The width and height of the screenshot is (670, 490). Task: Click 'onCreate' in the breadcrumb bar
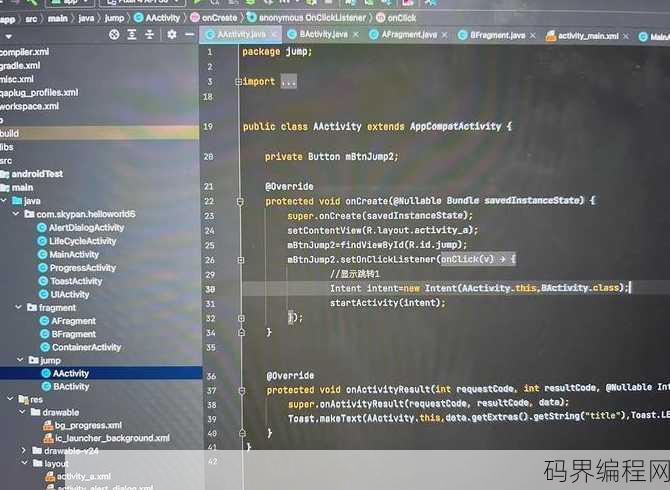(214, 18)
